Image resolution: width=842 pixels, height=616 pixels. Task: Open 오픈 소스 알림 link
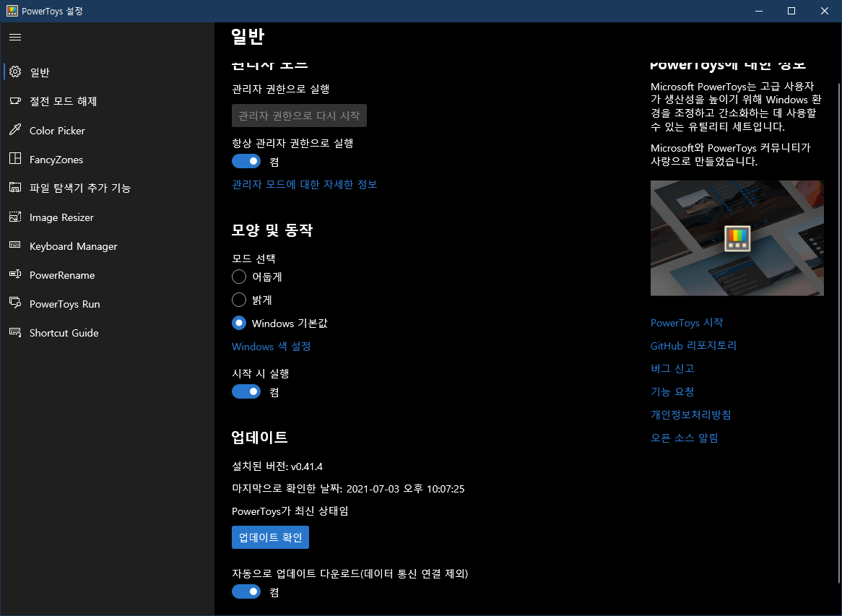pos(684,438)
